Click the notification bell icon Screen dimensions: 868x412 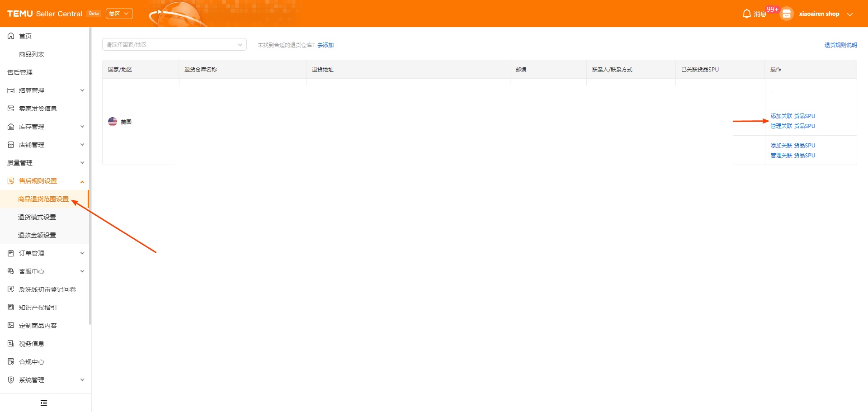tap(746, 14)
